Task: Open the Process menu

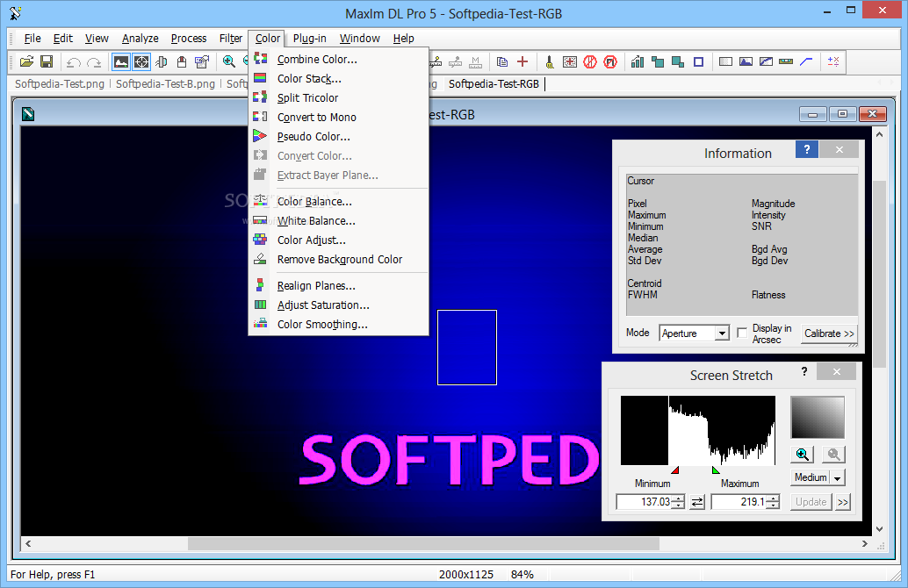Action: click(189, 39)
